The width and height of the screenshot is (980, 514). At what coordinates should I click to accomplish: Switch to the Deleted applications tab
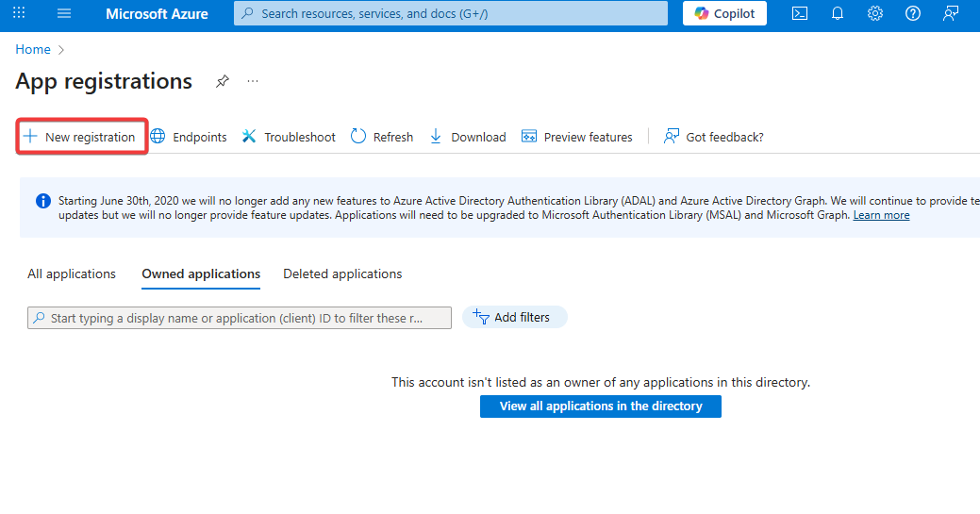[x=342, y=274]
